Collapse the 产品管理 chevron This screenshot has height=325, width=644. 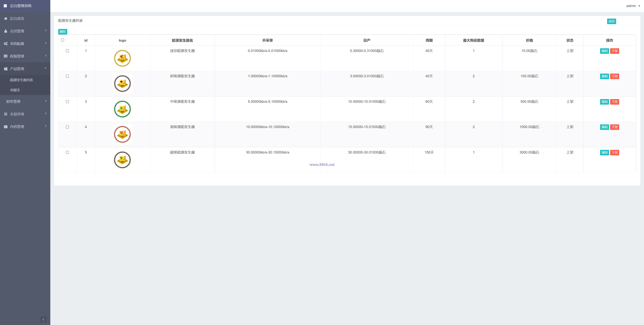coord(45,68)
